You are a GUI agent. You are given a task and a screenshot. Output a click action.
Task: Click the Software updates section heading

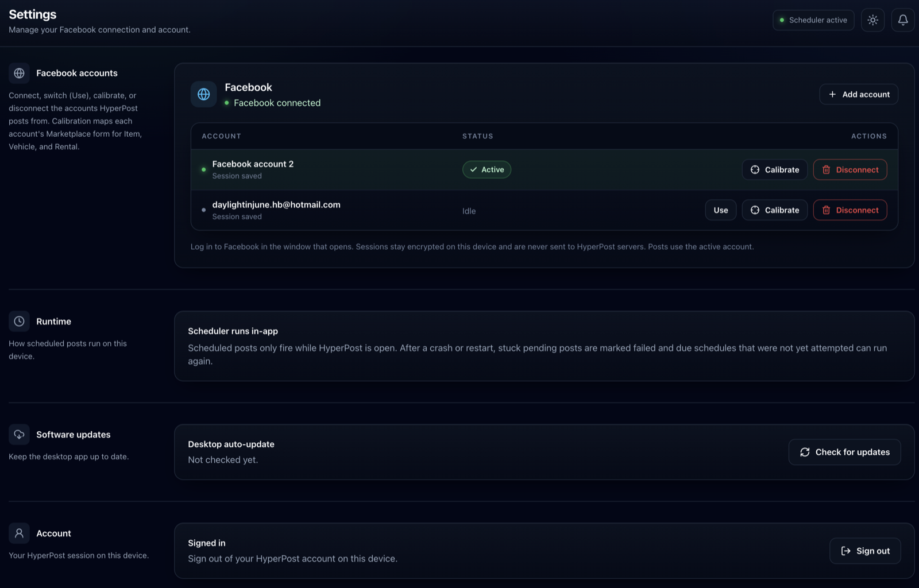pos(73,434)
